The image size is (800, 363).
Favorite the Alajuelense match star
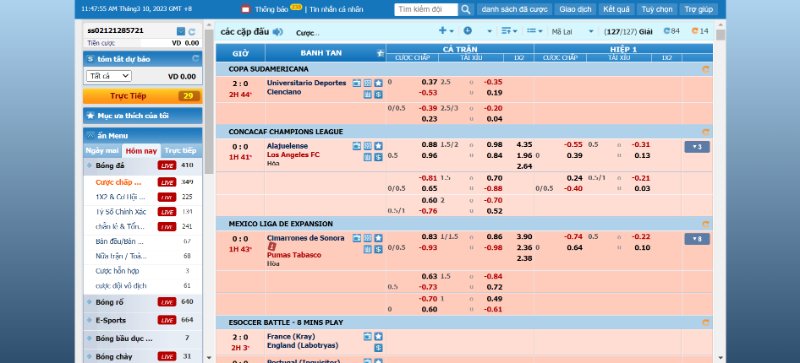378,146
